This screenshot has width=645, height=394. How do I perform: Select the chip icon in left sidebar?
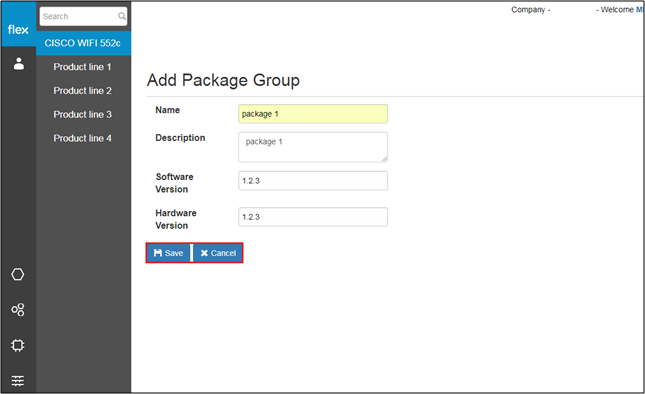point(18,345)
